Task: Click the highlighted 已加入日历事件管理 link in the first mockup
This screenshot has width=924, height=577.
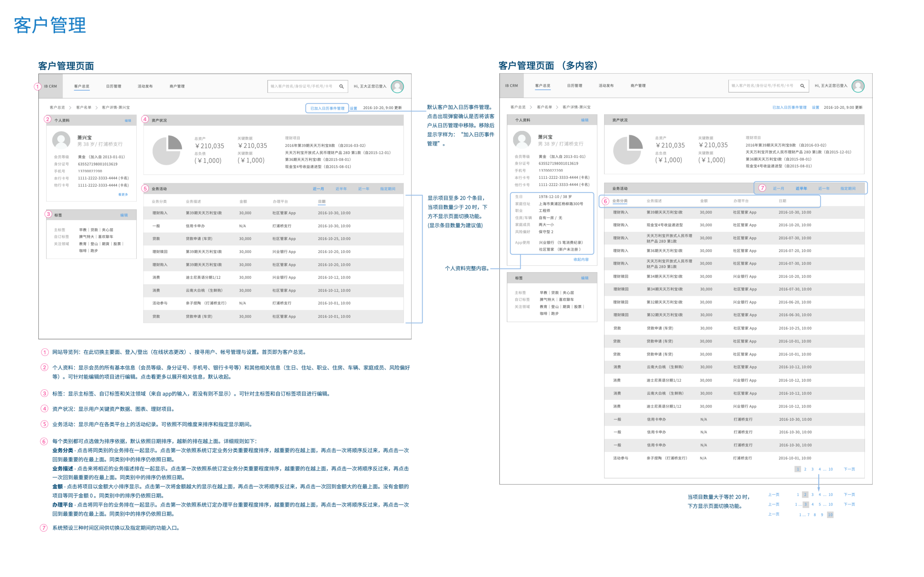Action: 327,108
